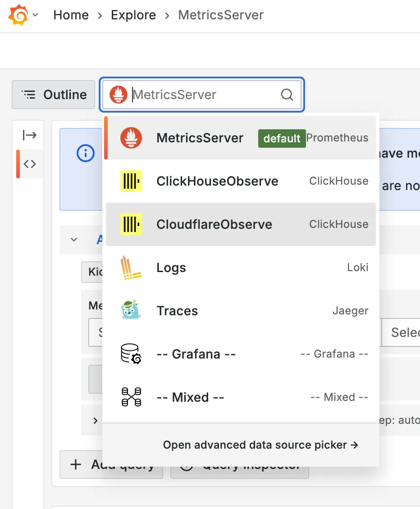The height and width of the screenshot is (509, 420).
Task: Click the Mixed data sources icon
Action: (131, 397)
